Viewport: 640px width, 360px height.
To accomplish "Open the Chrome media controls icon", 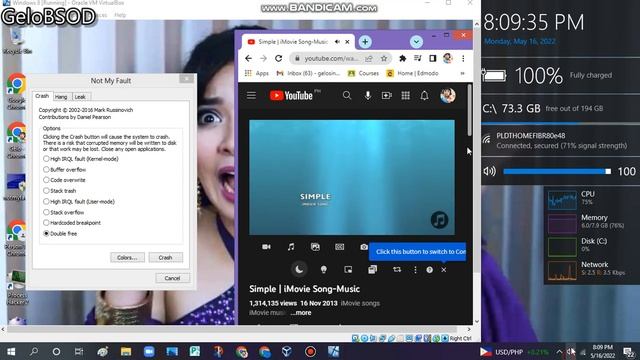I will (x=417, y=58).
